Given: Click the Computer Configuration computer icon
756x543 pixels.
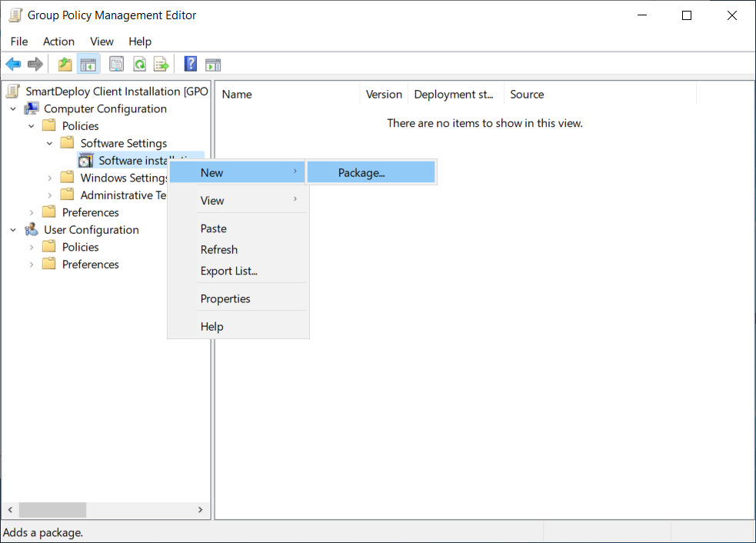Looking at the screenshot, I should pyautogui.click(x=32, y=108).
